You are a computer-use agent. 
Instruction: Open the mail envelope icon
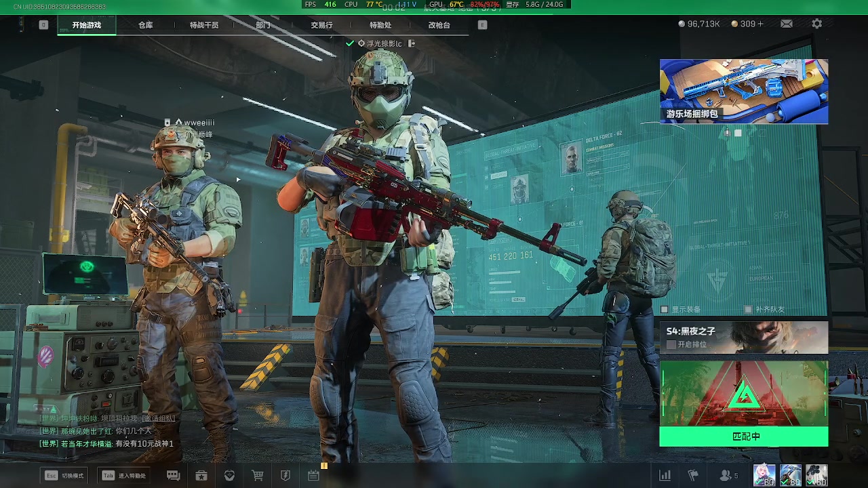click(786, 24)
